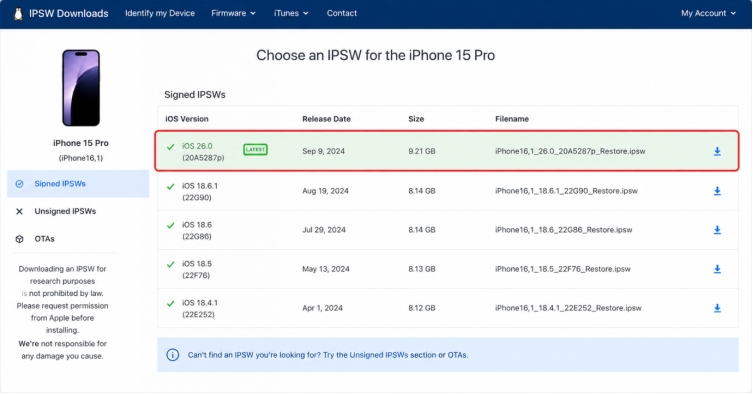Click the LATEST badge on iOS 26.0
This screenshot has height=394, width=753.
[x=255, y=149]
